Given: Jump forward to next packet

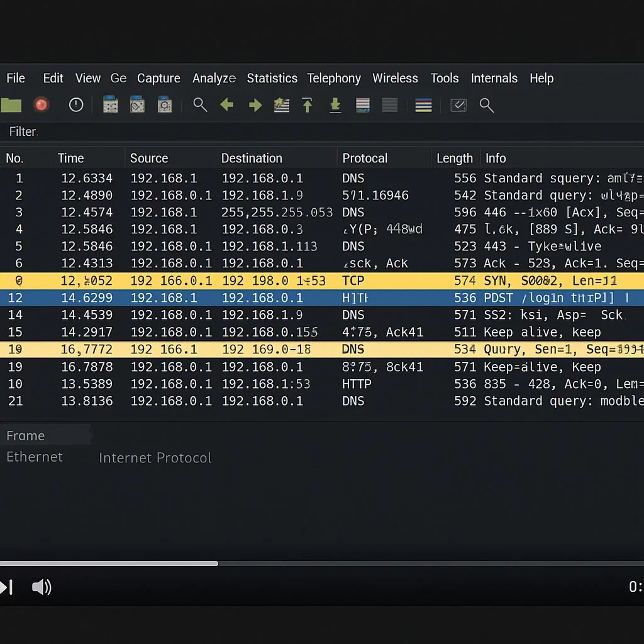Looking at the screenshot, I should (x=255, y=105).
